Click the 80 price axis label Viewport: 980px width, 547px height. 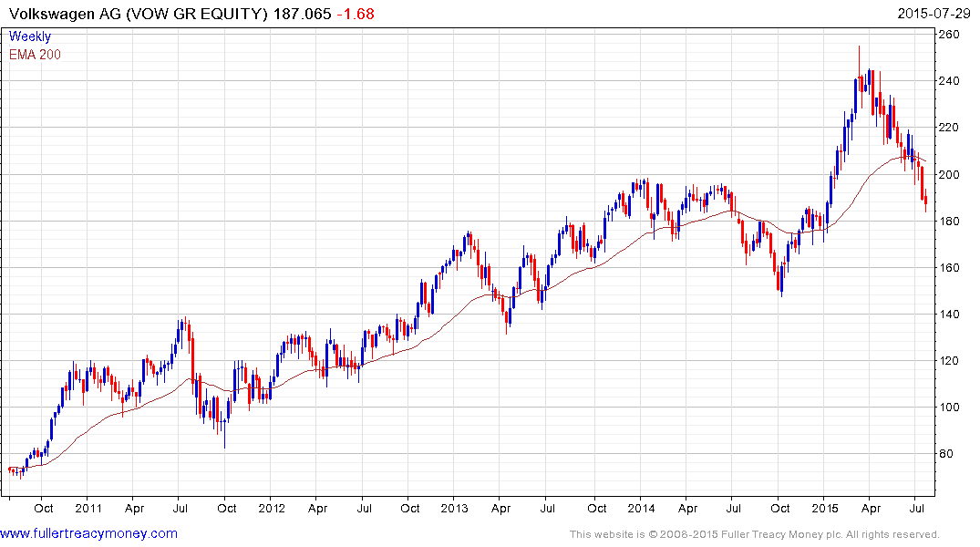[x=945, y=454]
